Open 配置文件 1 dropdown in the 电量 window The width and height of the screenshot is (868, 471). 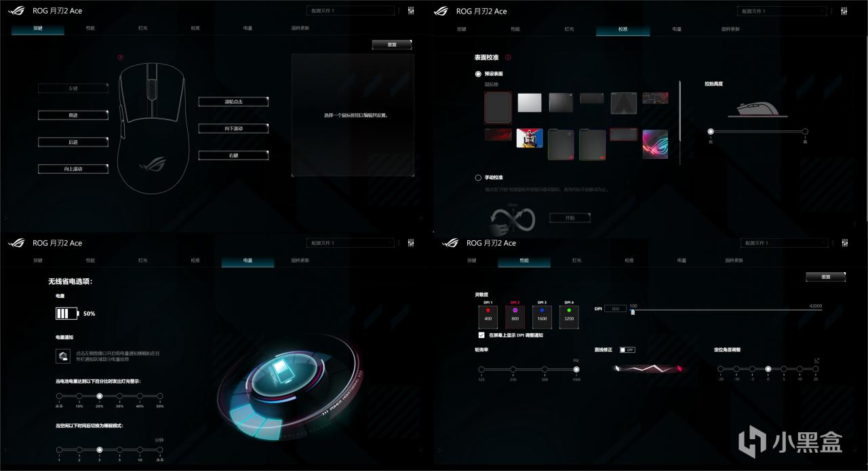click(x=350, y=243)
